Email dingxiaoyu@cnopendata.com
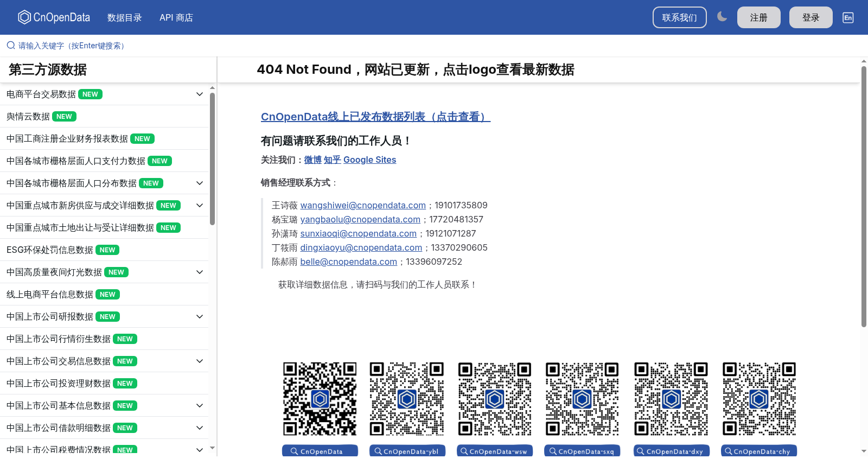 click(361, 247)
